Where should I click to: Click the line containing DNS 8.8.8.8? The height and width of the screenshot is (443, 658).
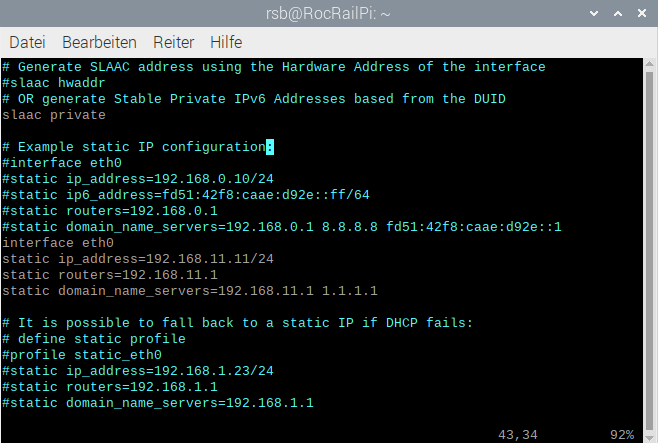pos(282,227)
